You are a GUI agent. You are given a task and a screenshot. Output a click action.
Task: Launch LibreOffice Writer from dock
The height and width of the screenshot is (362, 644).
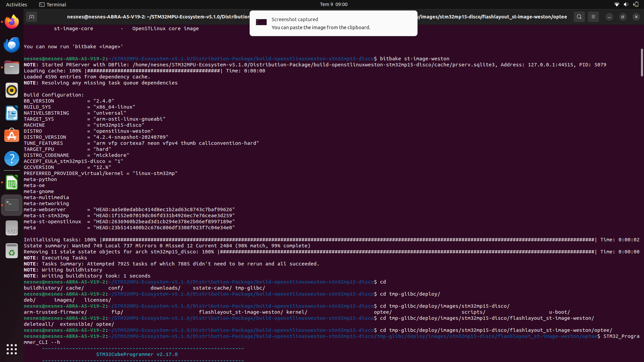point(12,113)
